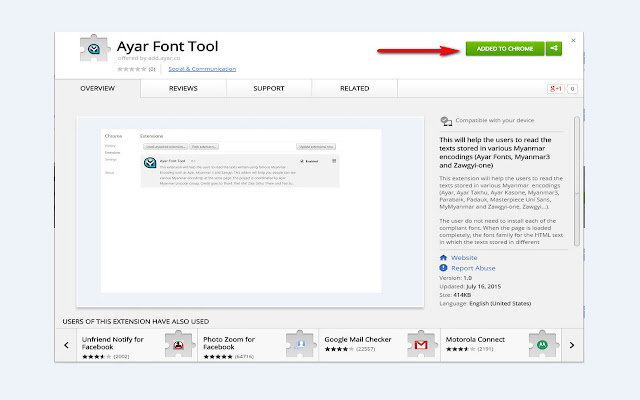Viewport: 640px width, 400px height.
Task: Switch to the Support tab
Action: coord(269,89)
